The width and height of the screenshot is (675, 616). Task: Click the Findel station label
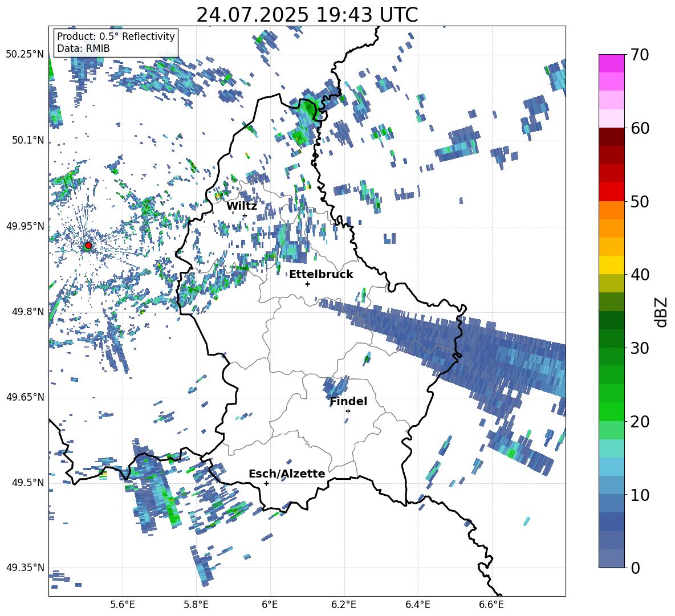pyautogui.click(x=348, y=401)
